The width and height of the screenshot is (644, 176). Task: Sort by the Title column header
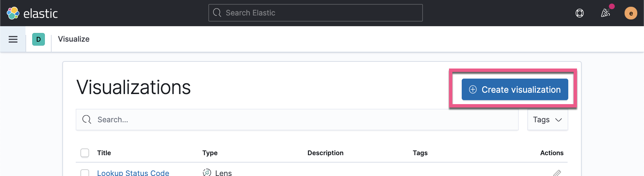point(104,153)
